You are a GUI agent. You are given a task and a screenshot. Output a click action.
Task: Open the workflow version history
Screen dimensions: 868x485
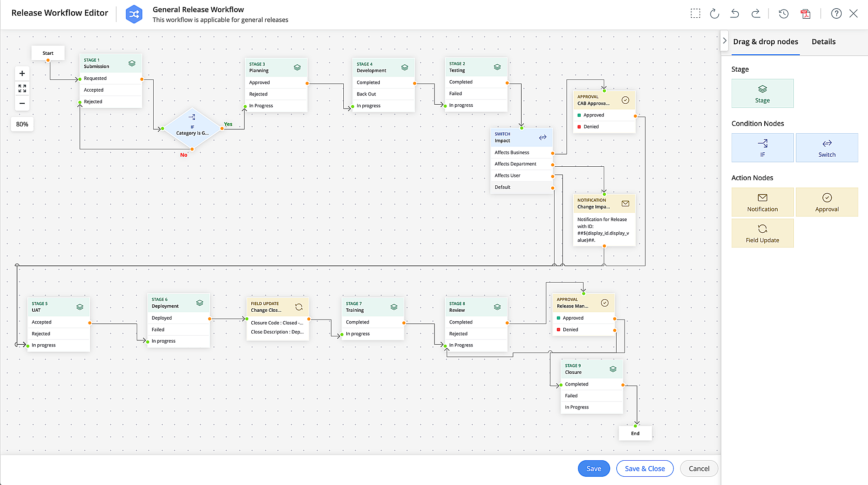pyautogui.click(x=783, y=13)
